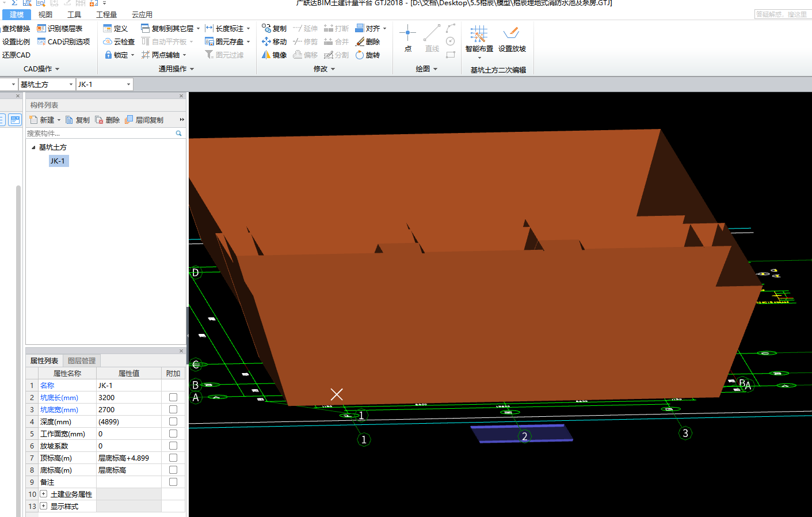Select the 点 draw tool
The width and height of the screenshot is (812, 517).
pos(407,38)
